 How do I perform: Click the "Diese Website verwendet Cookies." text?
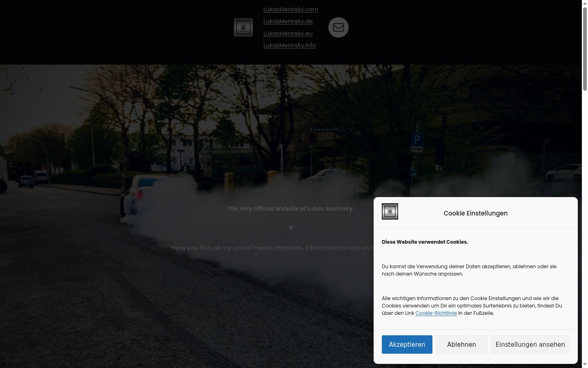425,242
